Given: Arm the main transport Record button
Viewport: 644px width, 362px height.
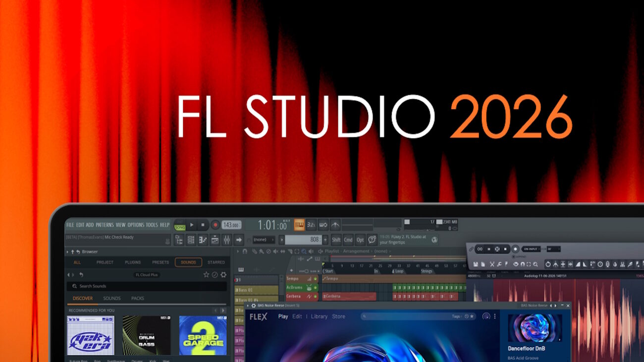Looking at the screenshot, I should click(215, 225).
